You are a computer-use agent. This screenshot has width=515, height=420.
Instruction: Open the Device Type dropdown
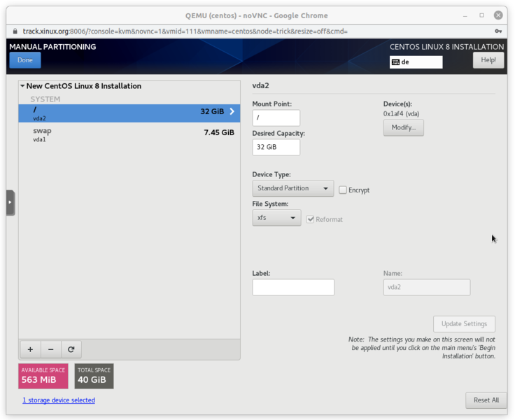[x=293, y=188]
